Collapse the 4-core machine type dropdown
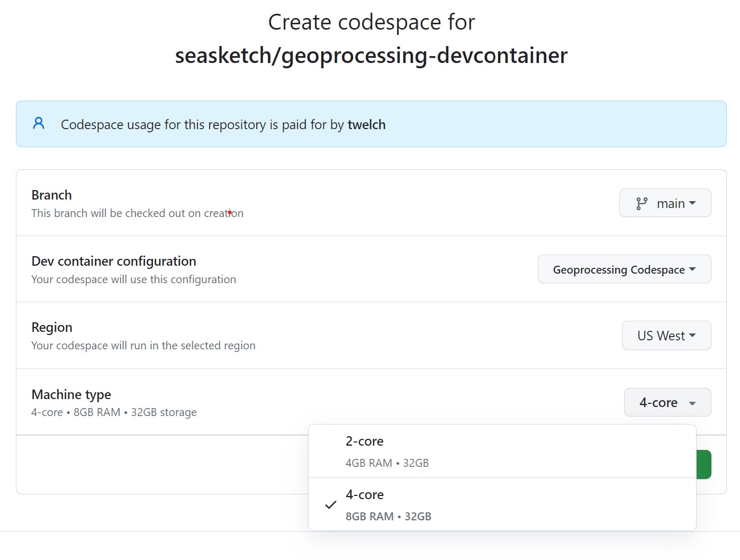The height and width of the screenshot is (560, 740). tap(667, 402)
